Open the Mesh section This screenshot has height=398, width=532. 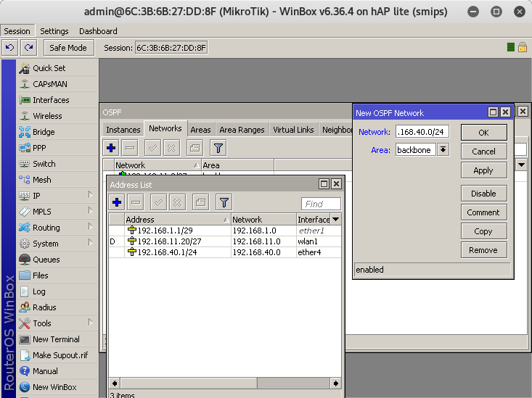coord(57,180)
